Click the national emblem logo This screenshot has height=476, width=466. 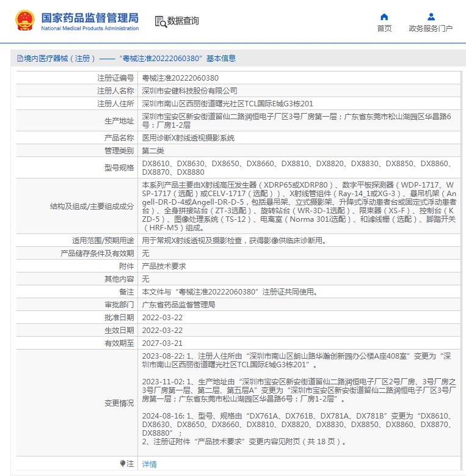pos(25,21)
